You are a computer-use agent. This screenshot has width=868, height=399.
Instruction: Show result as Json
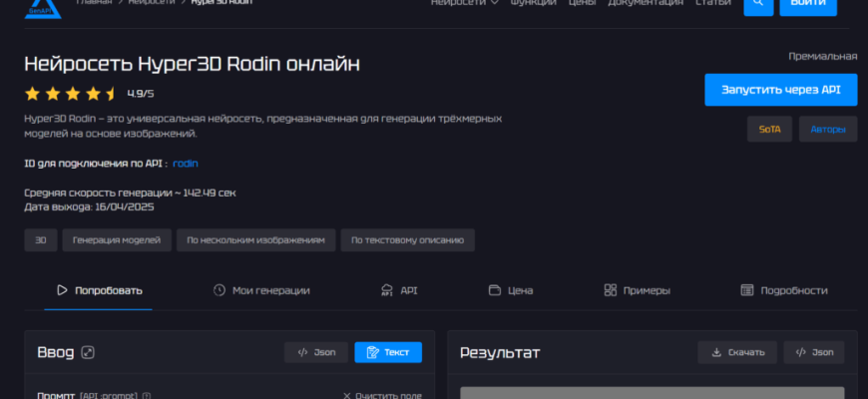coord(813,352)
